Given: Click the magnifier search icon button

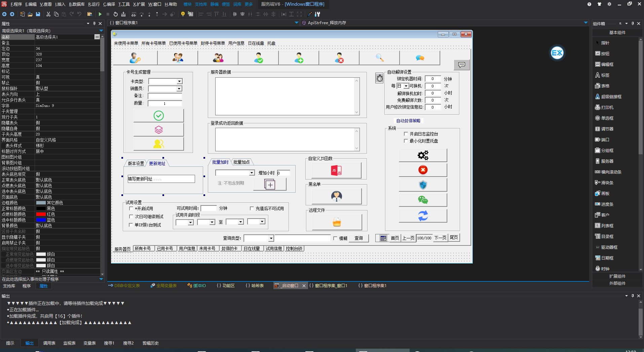Looking at the screenshot, I should 380,58.
